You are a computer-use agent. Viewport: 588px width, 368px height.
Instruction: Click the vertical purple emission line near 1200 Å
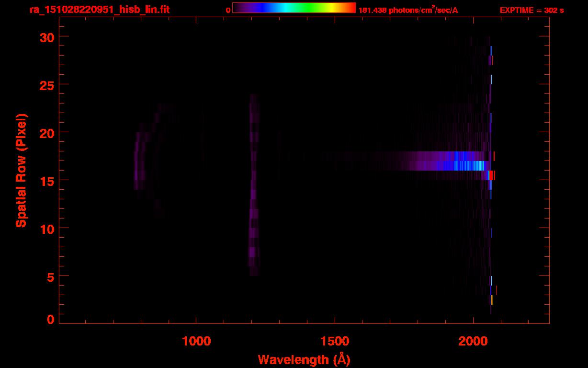pos(253,185)
